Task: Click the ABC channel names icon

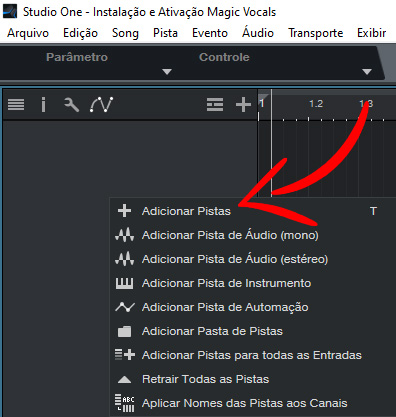Action: pos(124,403)
